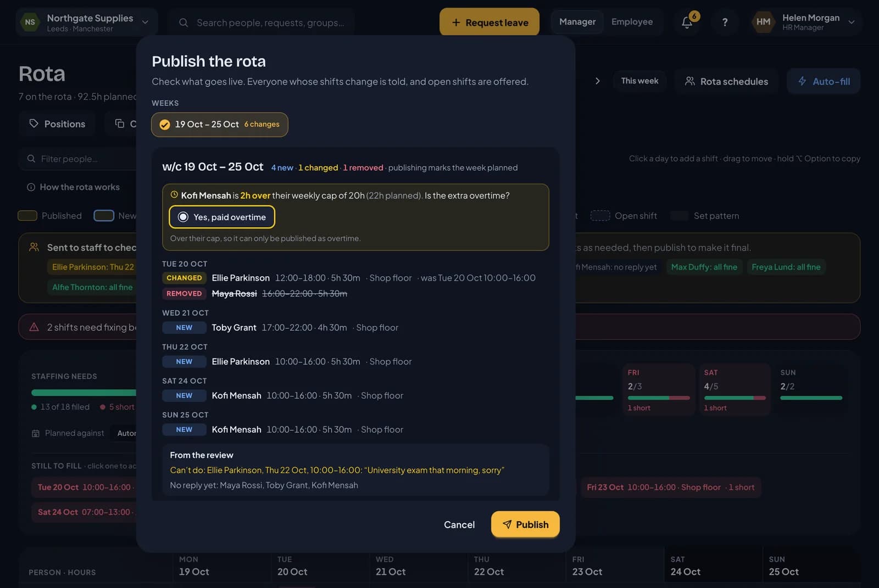Click the tag icon on Positions button
879x588 pixels.
point(34,124)
